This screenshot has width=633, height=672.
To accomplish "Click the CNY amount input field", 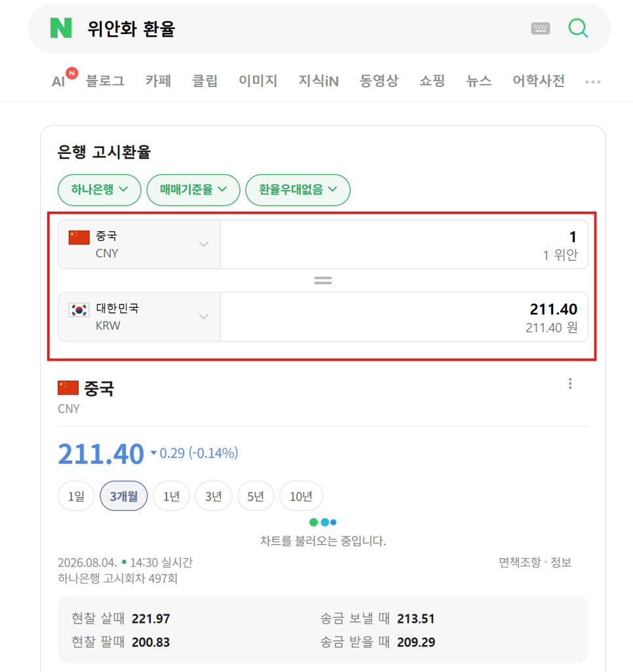I will coord(404,245).
